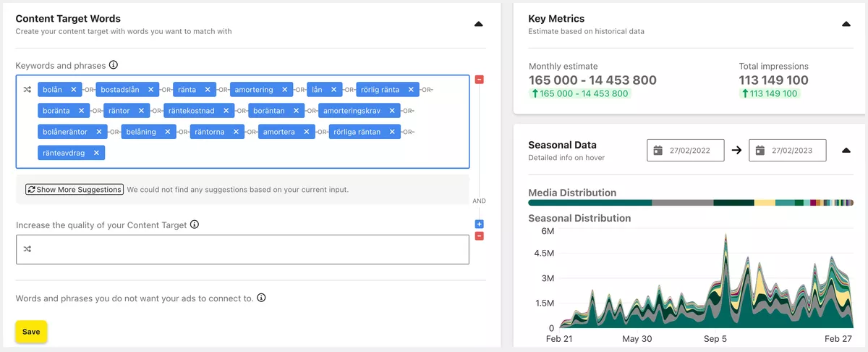Remove keyword group with top red minus button
This screenshot has width=868, height=352.
[x=480, y=80]
